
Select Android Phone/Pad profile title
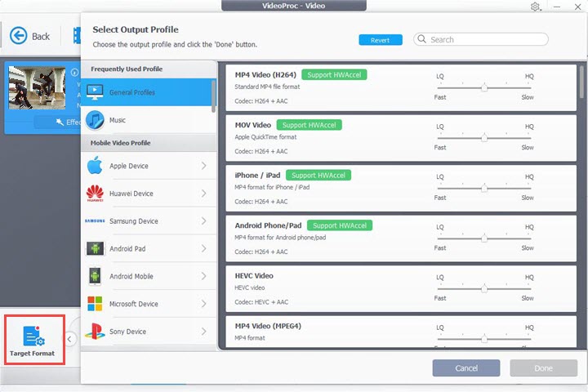pyautogui.click(x=268, y=225)
